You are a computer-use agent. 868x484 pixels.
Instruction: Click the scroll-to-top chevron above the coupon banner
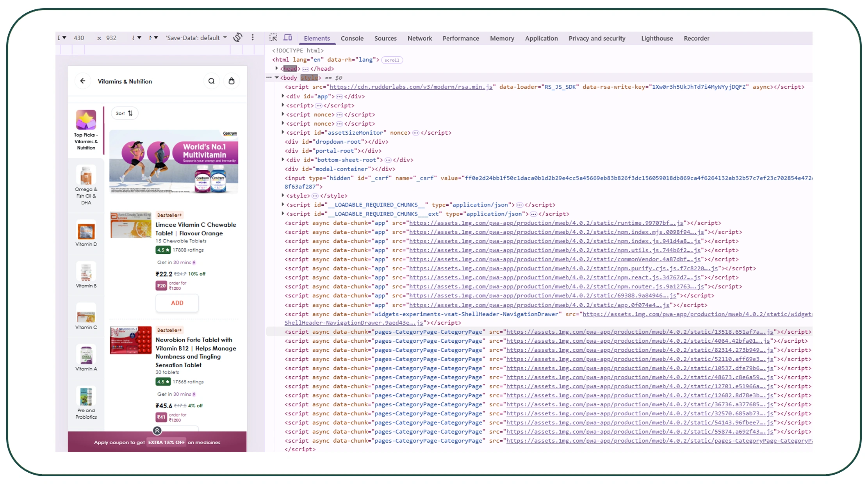[x=157, y=431]
